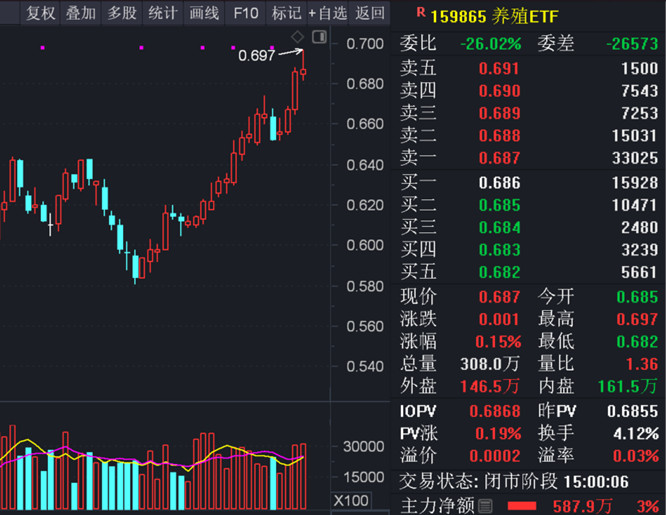The width and height of the screenshot is (666, 515).
Task: Click 卖一 price 0.687
Action: [500, 158]
